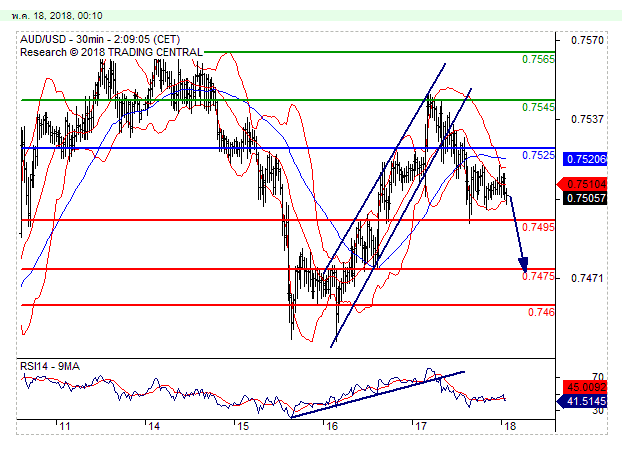Click the date axis label 16
This screenshot has width=622, height=450.
pyautogui.click(x=331, y=426)
